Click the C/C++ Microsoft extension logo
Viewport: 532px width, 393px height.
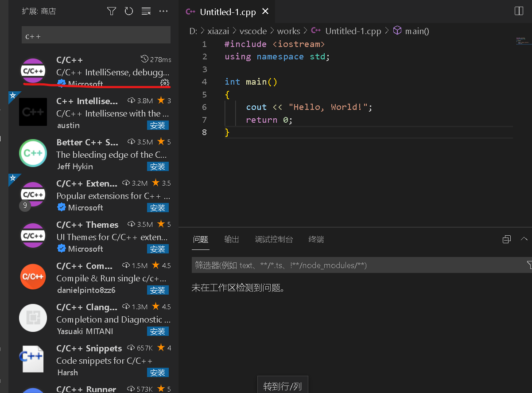33,71
